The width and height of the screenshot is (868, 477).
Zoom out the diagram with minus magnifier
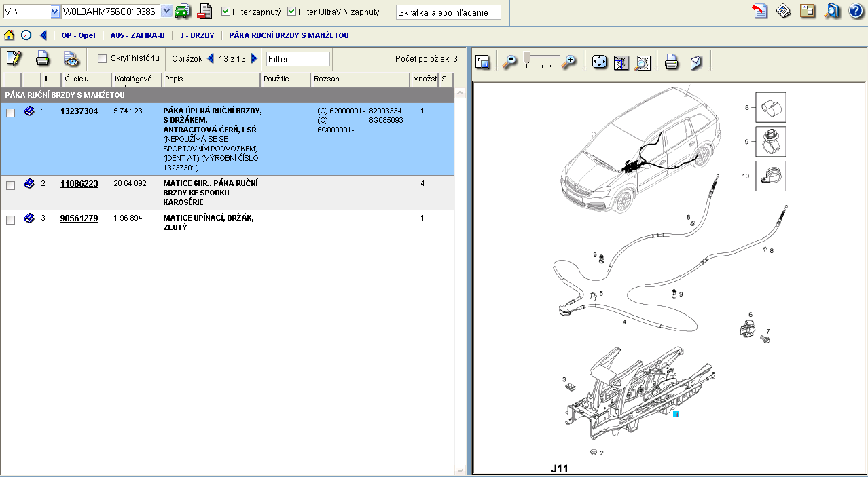pos(509,62)
